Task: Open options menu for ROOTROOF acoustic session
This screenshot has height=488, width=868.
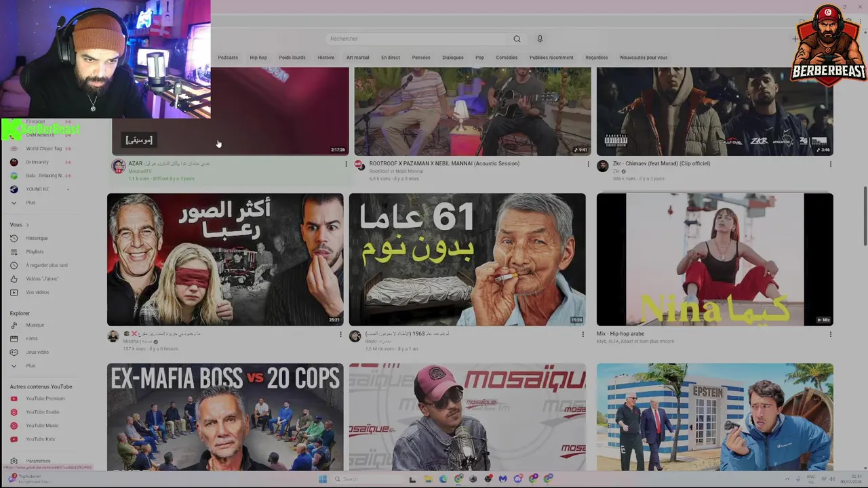Action: [588, 164]
